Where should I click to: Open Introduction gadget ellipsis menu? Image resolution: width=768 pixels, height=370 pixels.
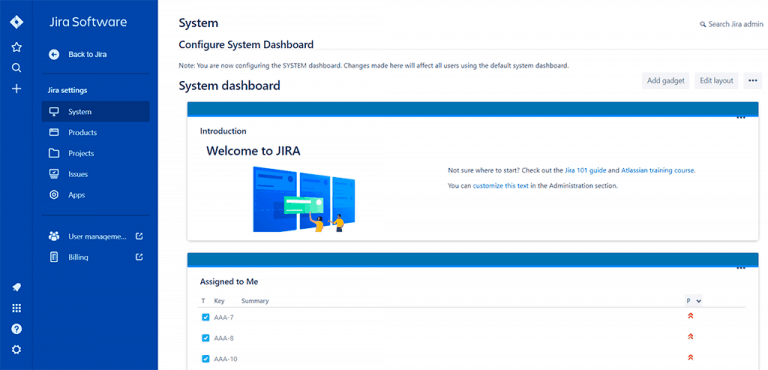(x=741, y=118)
